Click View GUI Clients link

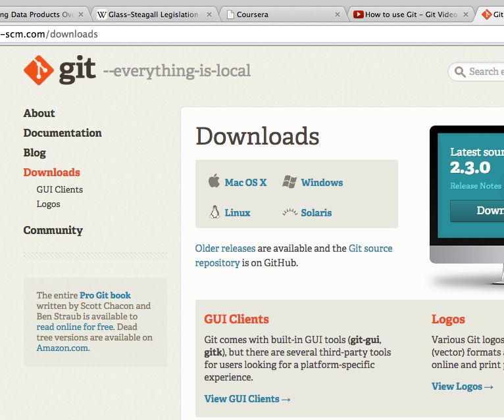(x=247, y=399)
